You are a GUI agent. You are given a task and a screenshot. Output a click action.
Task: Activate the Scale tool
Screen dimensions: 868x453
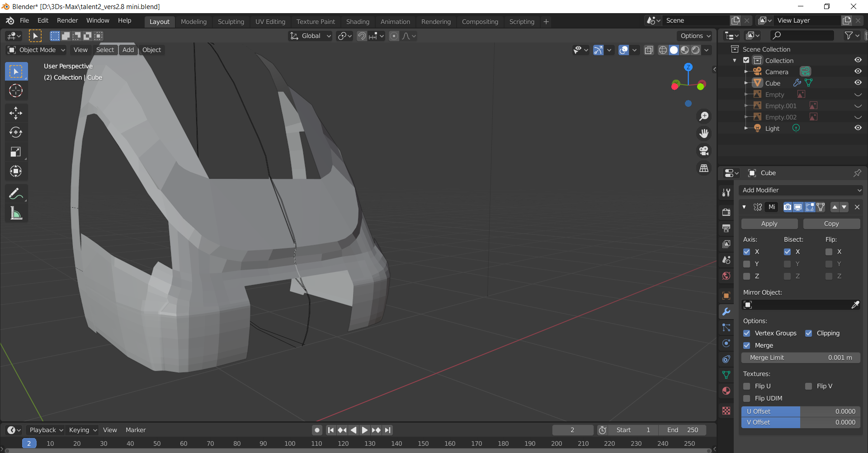coord(16,152)
